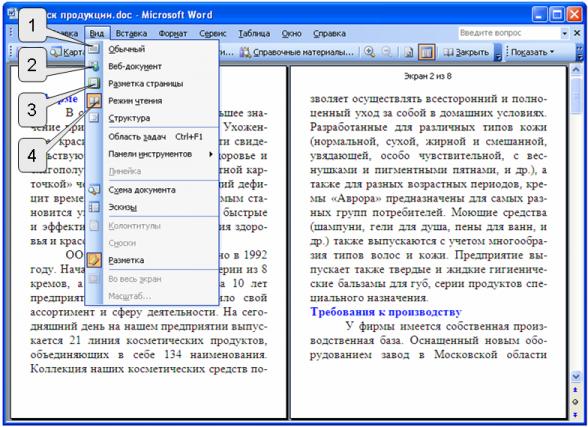Toggle the two-pages display icon
Image resolution: width=588 pixels, height=427 pixels.
(x=426, y=52)
